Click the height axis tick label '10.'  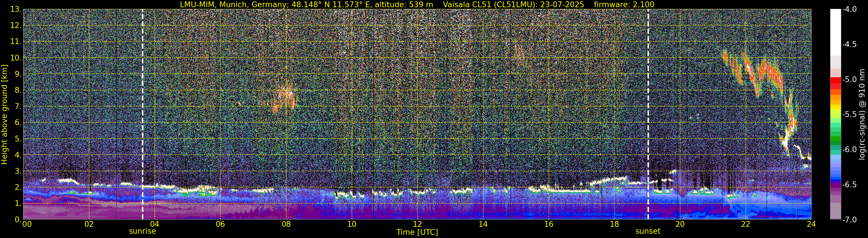pyautogui.click(x=16, y=58)
